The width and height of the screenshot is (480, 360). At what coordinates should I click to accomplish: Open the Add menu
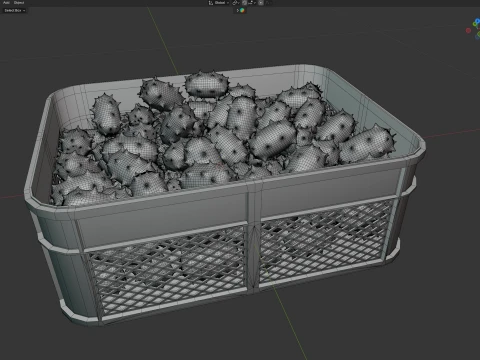click(6, 3)
